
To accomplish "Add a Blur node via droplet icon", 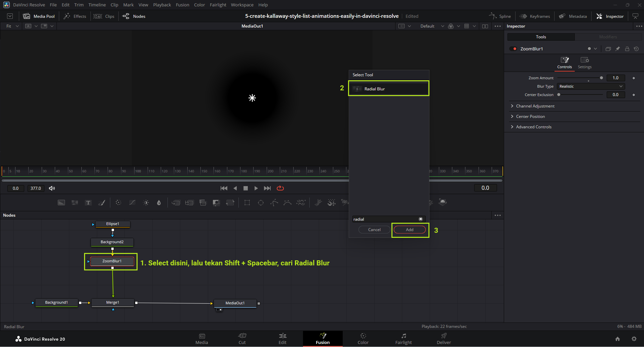I will [159, 203].
